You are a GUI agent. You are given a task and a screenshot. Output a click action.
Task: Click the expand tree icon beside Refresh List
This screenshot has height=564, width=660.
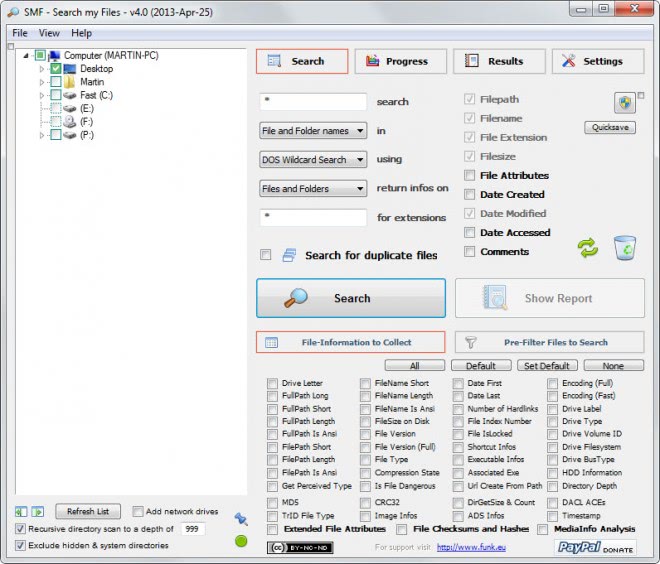tap(37, 511)
